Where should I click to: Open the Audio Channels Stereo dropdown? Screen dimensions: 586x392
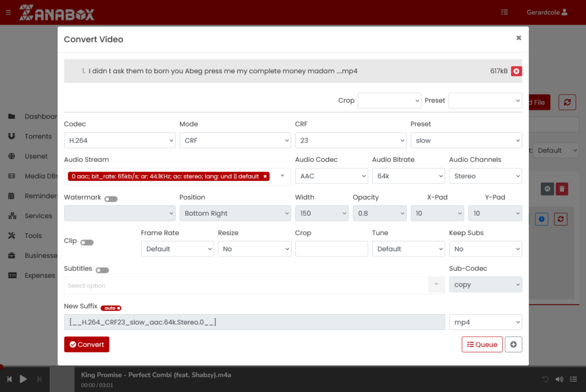point(485,176)
